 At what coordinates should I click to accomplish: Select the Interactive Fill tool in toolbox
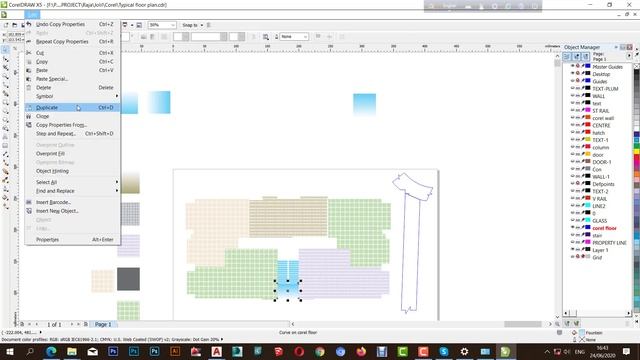click(x=5, y=206)
